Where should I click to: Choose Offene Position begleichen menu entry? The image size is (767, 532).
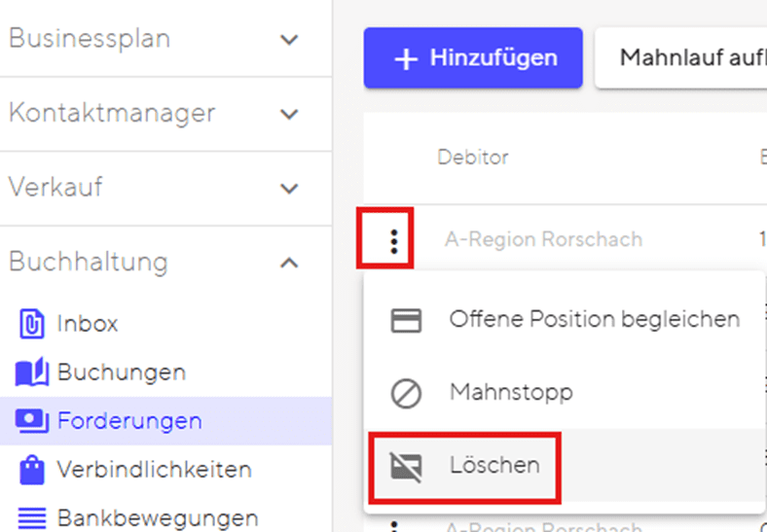(x=594, y=319)
